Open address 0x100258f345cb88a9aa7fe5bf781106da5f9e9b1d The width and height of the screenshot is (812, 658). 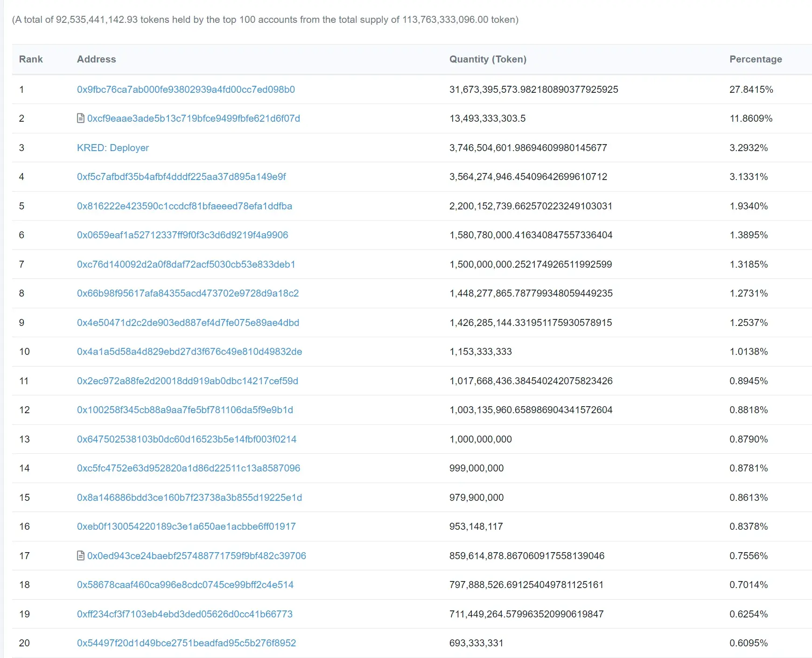pos(185,410)
